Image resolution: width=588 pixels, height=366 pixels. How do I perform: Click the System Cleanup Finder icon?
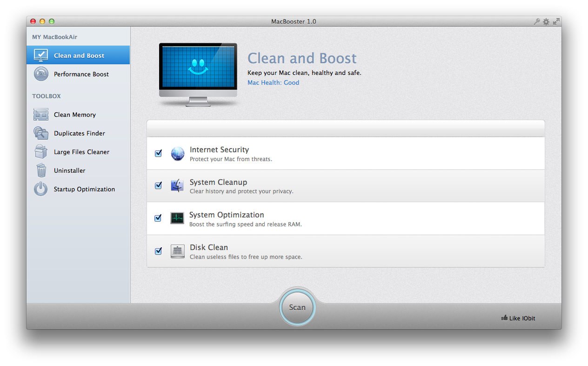(177, 186)
